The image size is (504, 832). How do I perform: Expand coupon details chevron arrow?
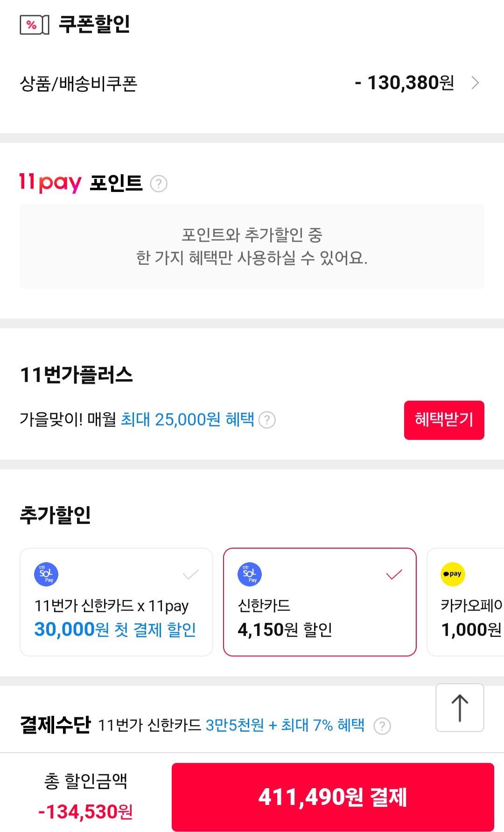(475, 83)
